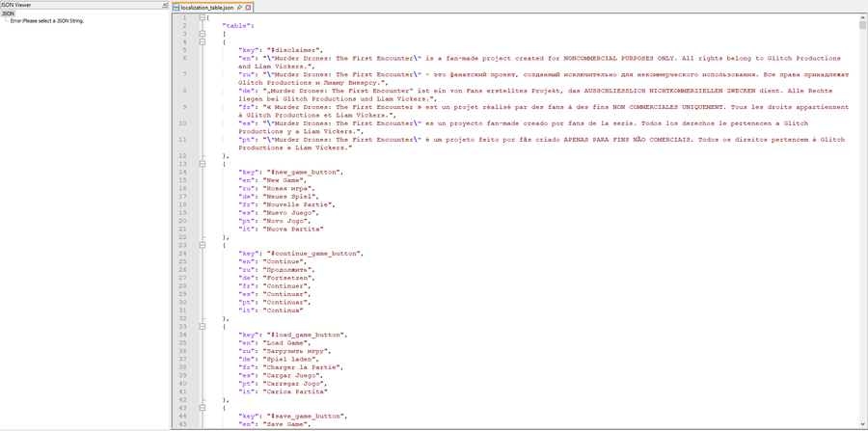The image size is (868, 431).
Task: Collapse the #load_game_button fold at line 33
Action: (203, 327)
